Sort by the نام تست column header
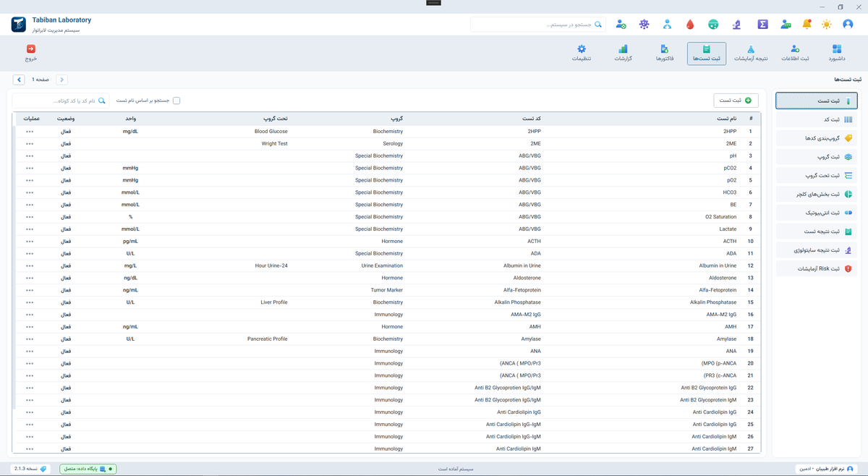868x476 pixels. [x=727, y=119]
